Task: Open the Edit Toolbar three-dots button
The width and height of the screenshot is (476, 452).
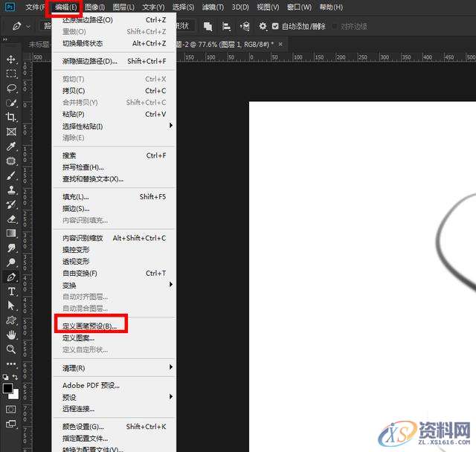Action: click(x=11, y=364)
